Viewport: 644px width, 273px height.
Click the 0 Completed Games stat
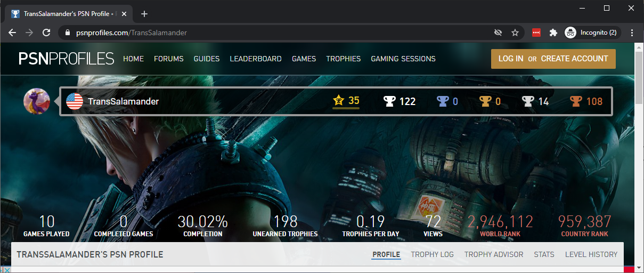[x=124, y=226]
